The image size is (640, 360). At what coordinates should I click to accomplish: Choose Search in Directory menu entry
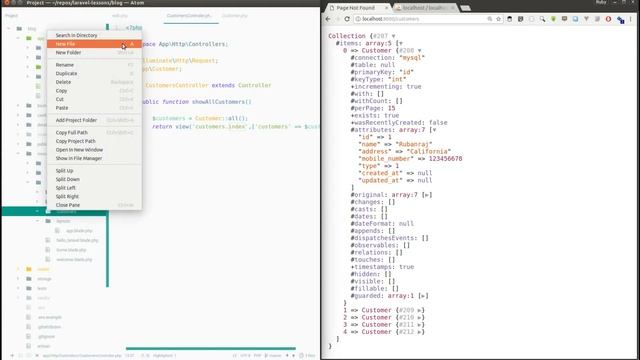pyautogui.click(x=94, y=35)
